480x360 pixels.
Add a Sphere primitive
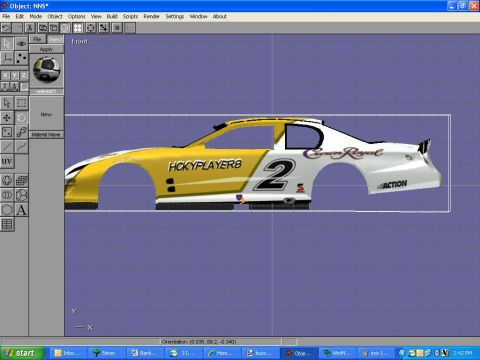click(7, 181)
